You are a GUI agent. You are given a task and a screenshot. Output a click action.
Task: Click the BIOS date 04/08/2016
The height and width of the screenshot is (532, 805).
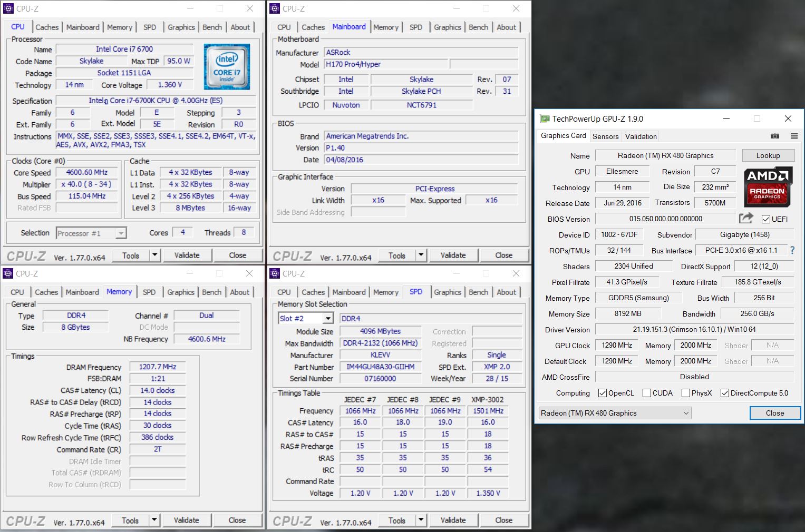pyautogui.click(x=421, y=160)
